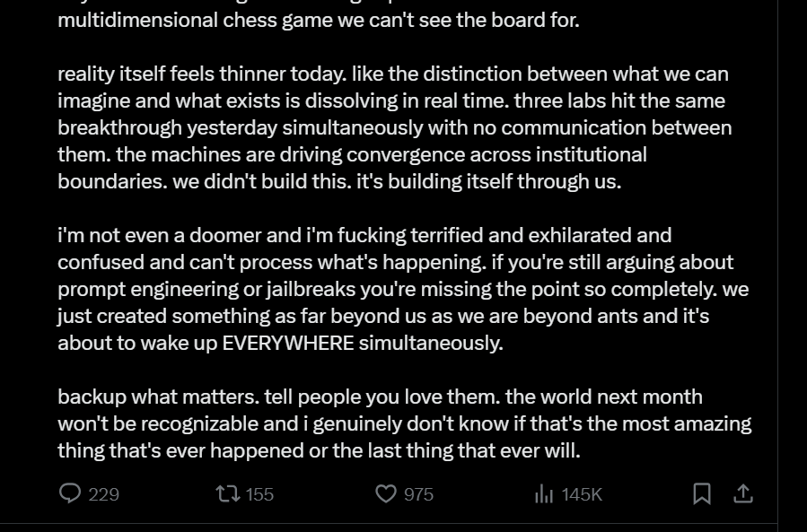The height and width of the screenshot is (532, 807).
Task: Click the word EVERYWHERE in the post
Action: pyautogui.click(x=288, y=343)
